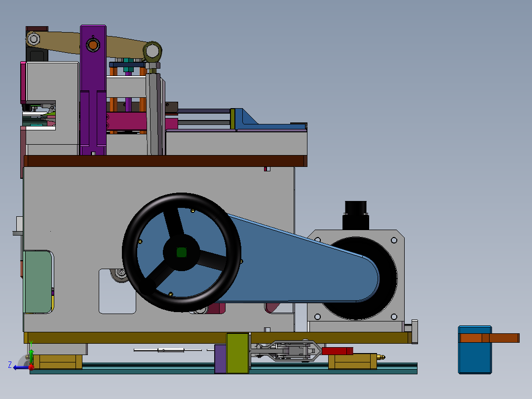Click the Y axis of the coordinate triad
Image resolution: width=532 pixels, height=399 pixels.
coord(31,356)
